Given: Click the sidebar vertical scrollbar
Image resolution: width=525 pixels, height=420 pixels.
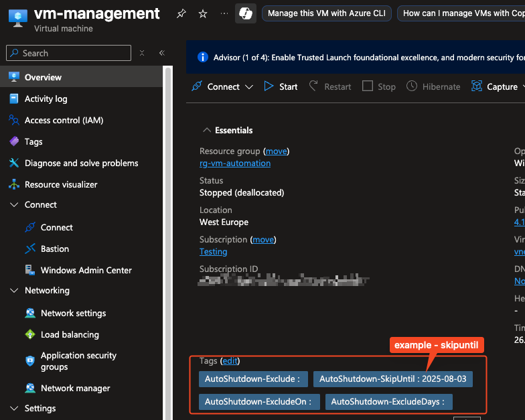Looking at the screenshot, I should [x=168, y=242].
